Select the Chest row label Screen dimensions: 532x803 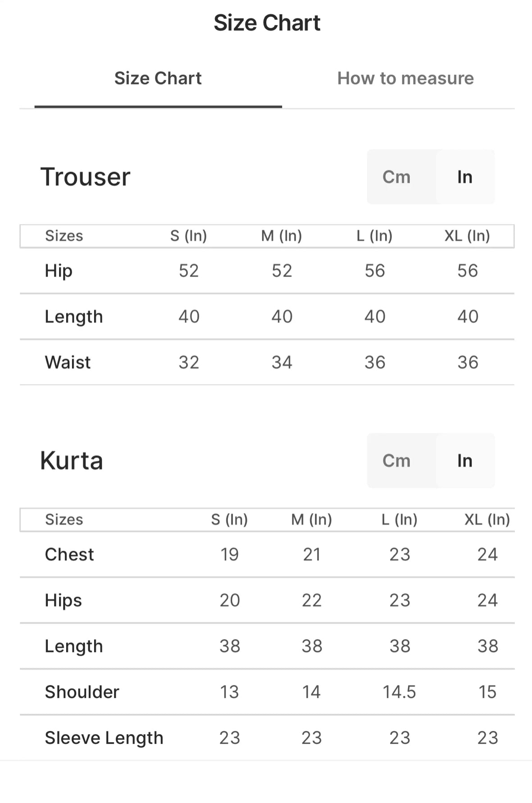point(69,554)
